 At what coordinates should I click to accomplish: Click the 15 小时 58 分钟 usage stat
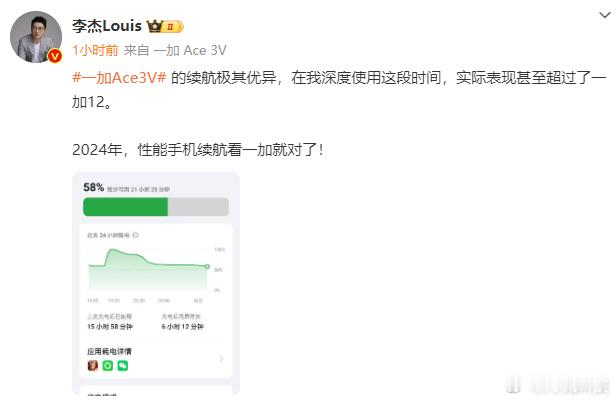[110, 326]
